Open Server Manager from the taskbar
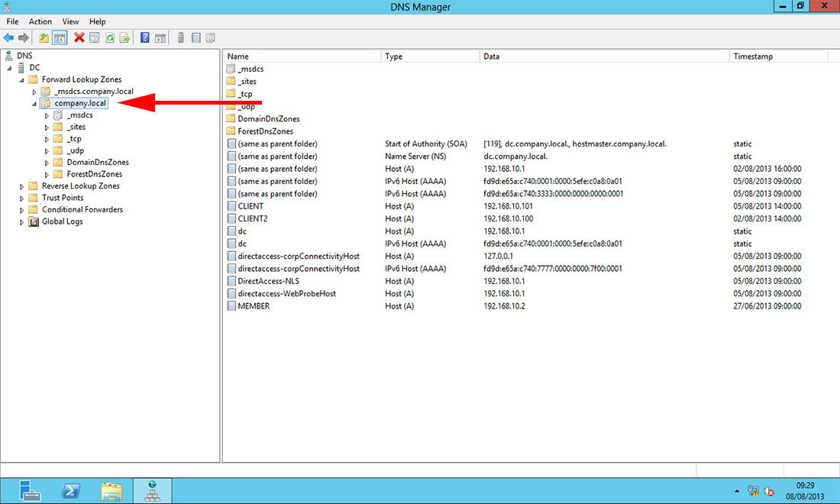The width and height of the screenshot is (840, 504). (30, 490)
